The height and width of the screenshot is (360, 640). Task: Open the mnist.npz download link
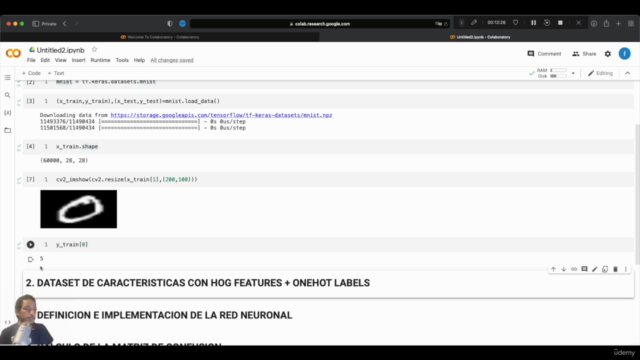(221, 116)
